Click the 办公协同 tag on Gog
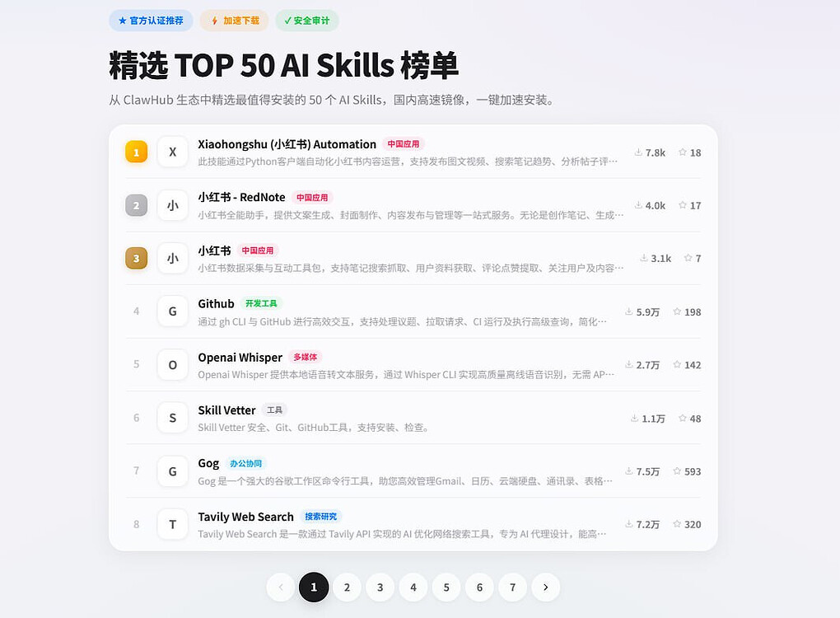Viewport: 840px width, 618px height. pyautogui.click(x=246, y=463)
